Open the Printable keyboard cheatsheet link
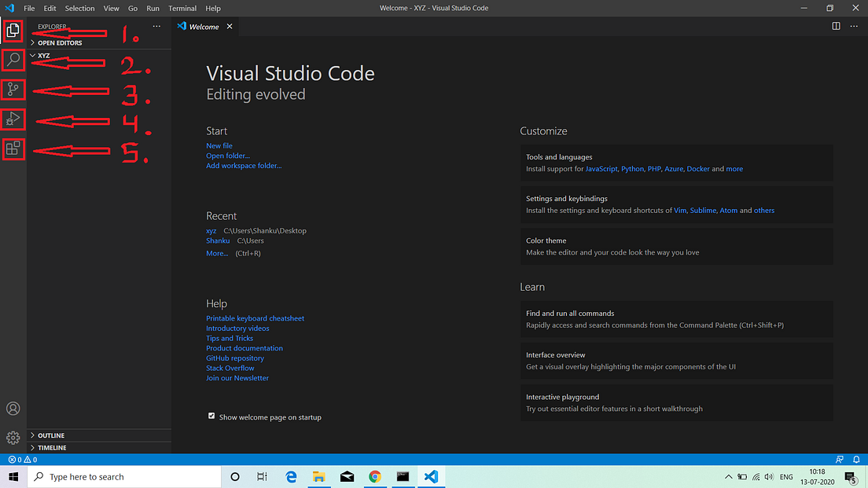 255,318
